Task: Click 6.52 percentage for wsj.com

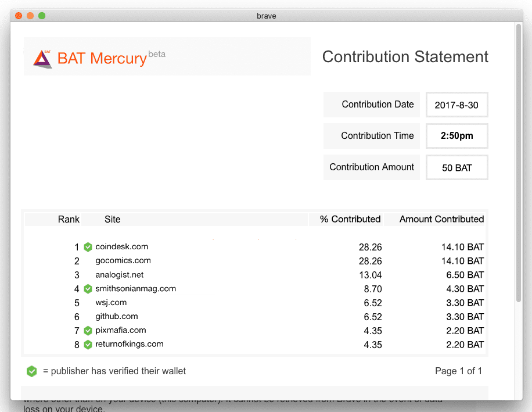Action: tap(373, 303)
